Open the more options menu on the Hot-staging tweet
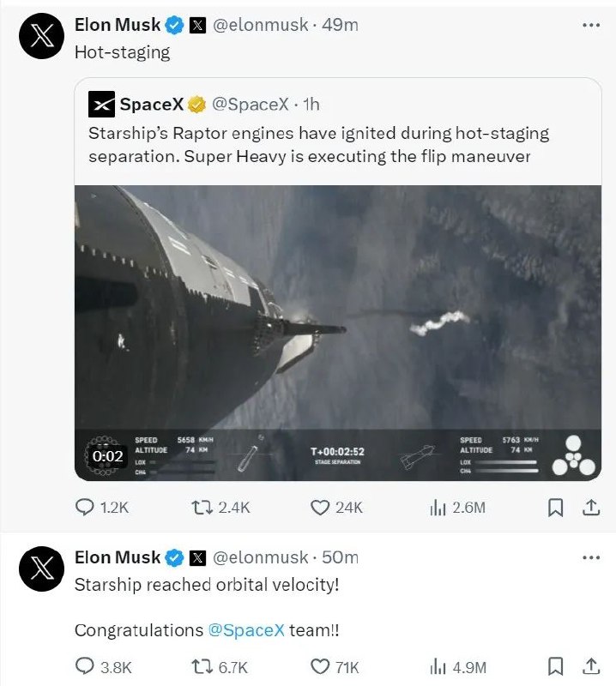Screen dimensions: 616x686 [x=591, y=25]
